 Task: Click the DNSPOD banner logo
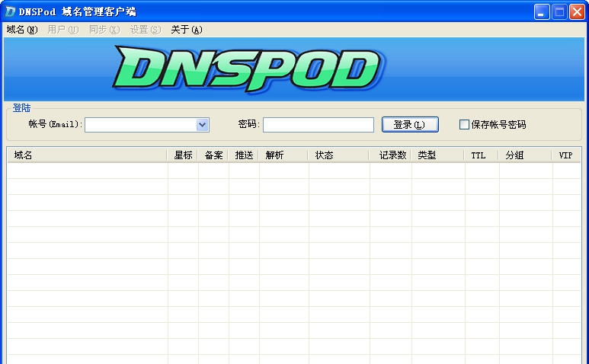[248, 69]
